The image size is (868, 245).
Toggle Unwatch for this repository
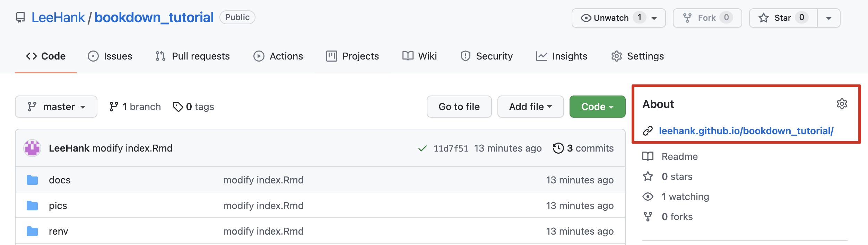click(x=618, y=18)
